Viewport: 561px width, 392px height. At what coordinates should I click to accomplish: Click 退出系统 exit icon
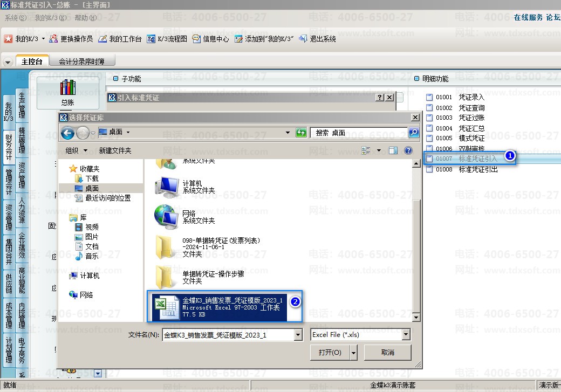click(303, 39)
